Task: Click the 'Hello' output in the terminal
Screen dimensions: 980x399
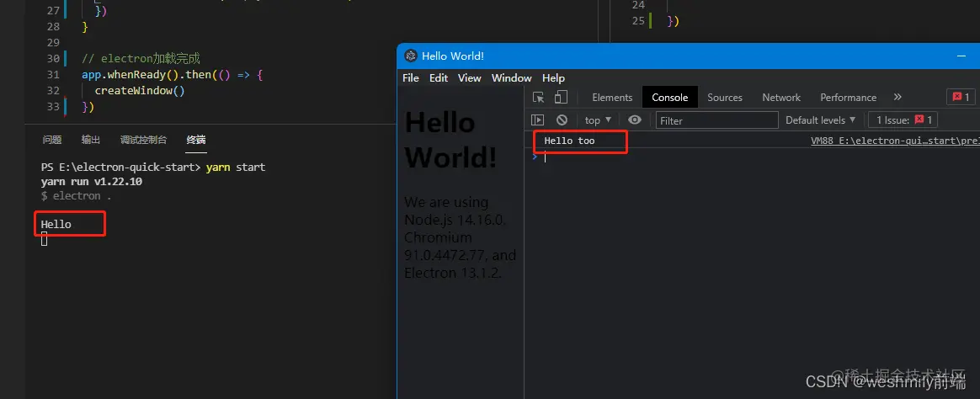Action: pyautogui.click(x=56, y=224)
